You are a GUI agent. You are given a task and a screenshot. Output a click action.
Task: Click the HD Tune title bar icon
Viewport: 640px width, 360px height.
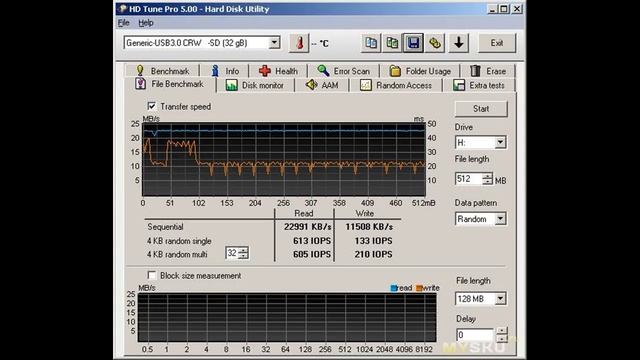122,9
